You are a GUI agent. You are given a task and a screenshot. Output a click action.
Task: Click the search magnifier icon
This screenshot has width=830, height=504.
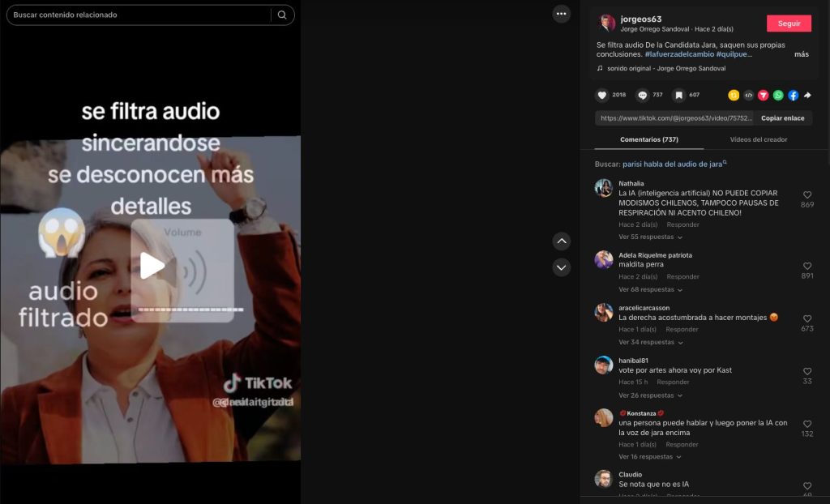pyautogui.click(x=282, y=15)
